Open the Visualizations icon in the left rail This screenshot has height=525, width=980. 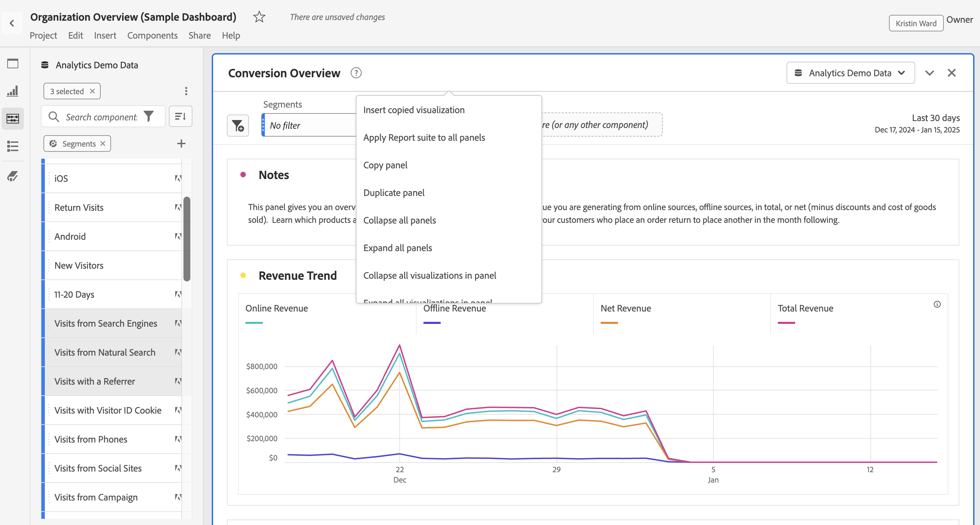coord(13,90)
